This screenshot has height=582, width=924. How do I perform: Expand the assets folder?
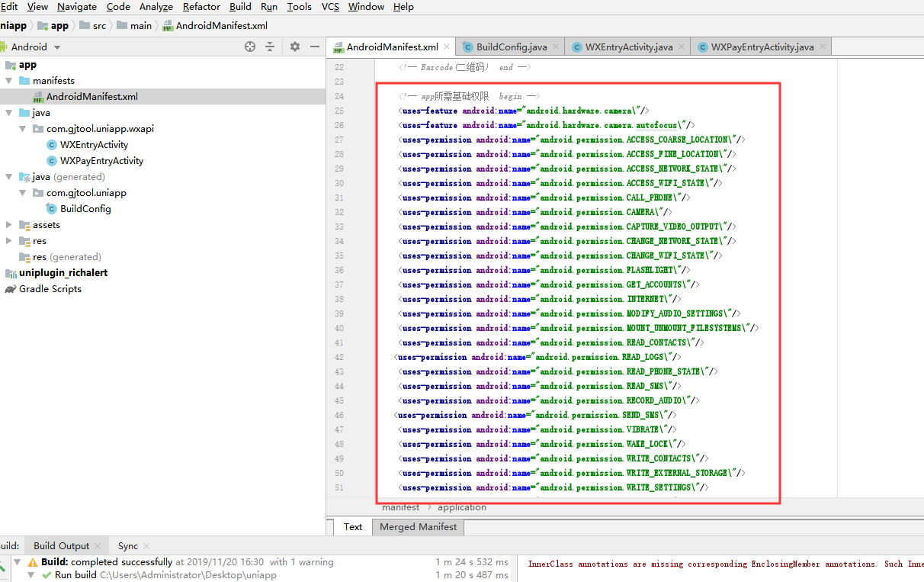[9, 225]
